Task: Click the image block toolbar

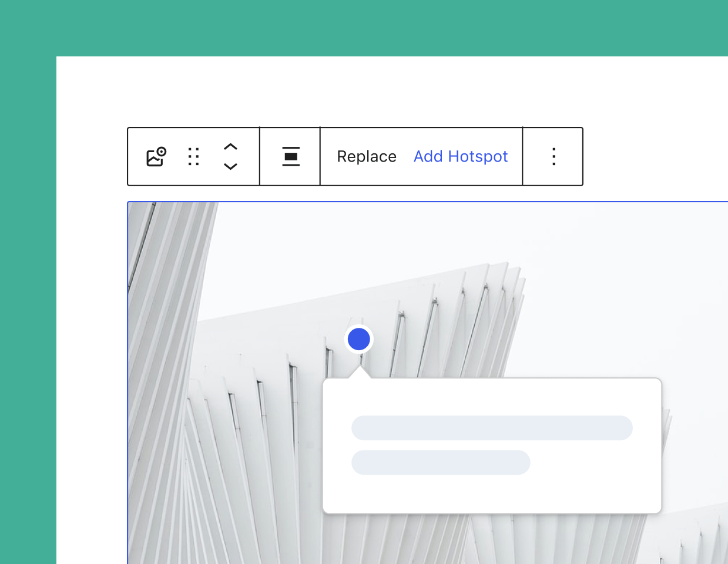Action: (x=355, y=156)
